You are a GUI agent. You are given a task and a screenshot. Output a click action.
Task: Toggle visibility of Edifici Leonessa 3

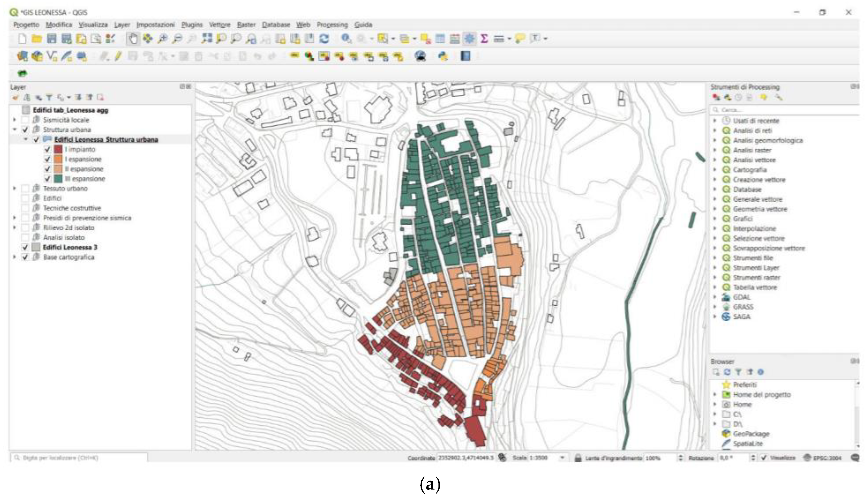coord(25,247)
